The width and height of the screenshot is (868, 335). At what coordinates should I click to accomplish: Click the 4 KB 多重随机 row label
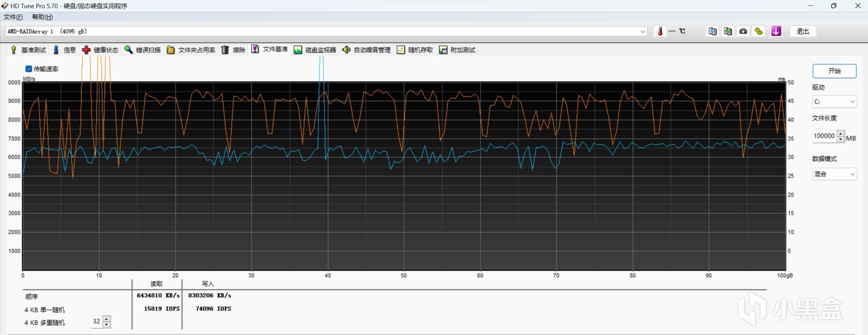click(45, 323)
